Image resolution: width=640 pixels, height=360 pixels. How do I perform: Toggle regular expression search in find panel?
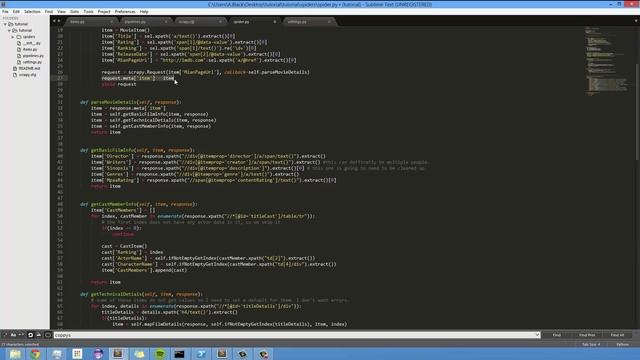5,335
